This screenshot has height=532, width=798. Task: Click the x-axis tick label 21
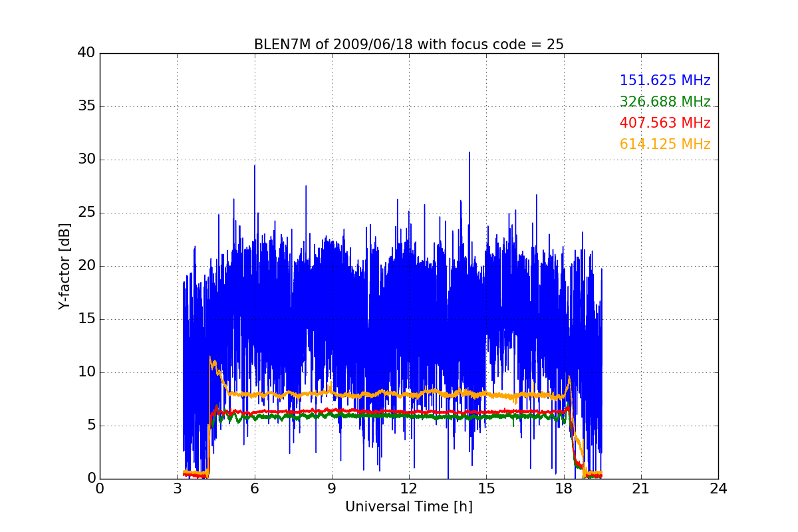(641, 489)
